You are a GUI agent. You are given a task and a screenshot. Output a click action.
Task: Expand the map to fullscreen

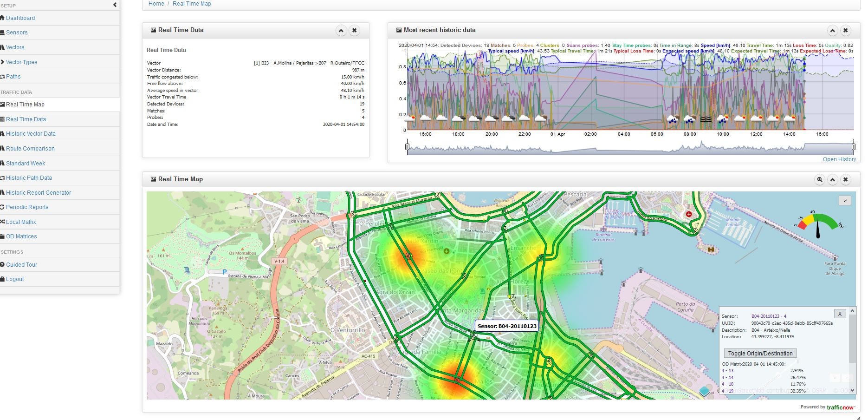tap(845, 201)
